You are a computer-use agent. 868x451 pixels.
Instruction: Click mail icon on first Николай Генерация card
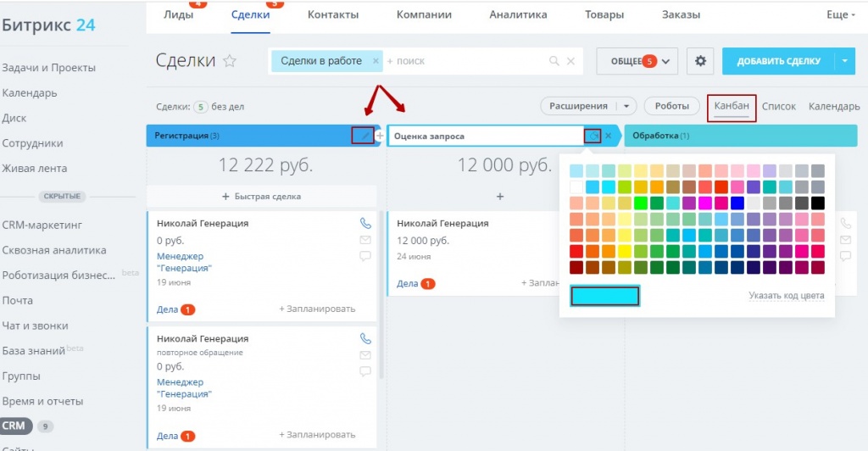point(365,240)
